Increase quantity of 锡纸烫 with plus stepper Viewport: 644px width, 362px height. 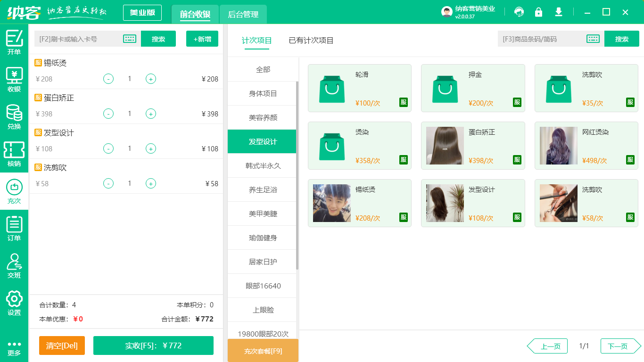tap(151, 79)
